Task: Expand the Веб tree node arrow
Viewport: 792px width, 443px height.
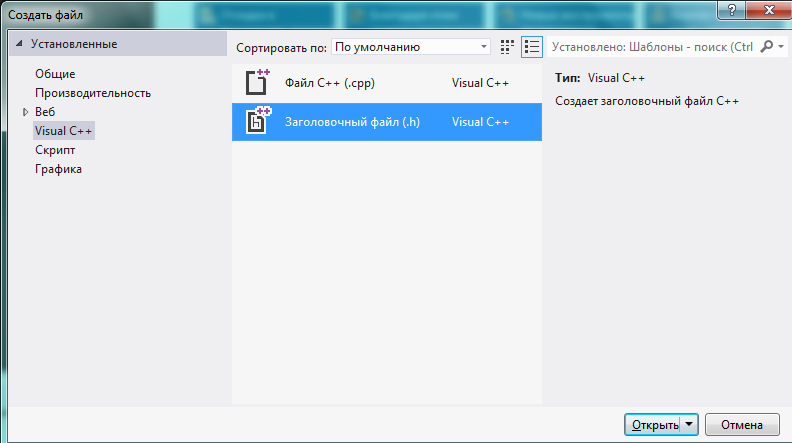Action: pyautogui.click(x=26, y=112)
